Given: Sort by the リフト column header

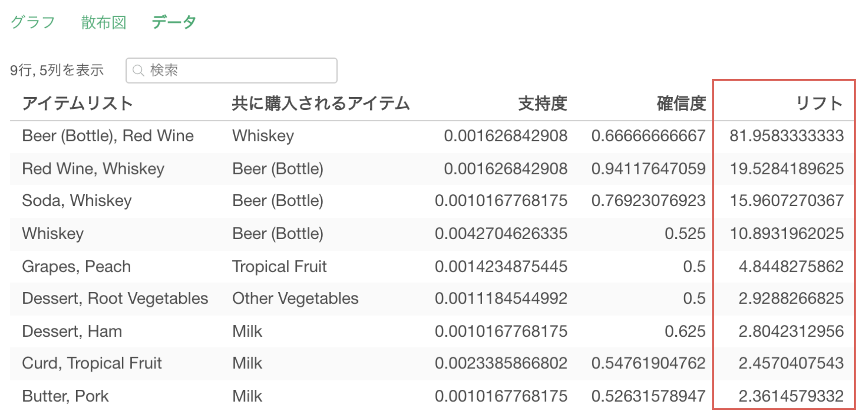Looking at the screenshot, I should tap(819, 104).
